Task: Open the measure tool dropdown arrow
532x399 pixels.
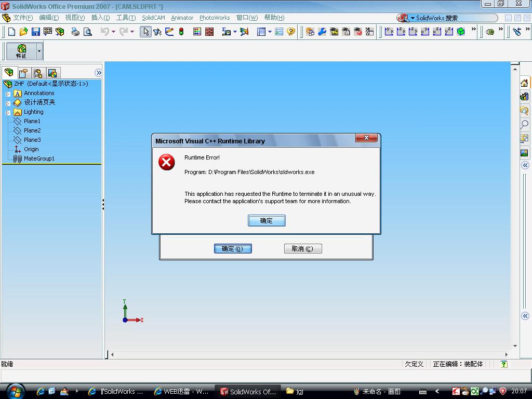Action: [x=235, y=32]
